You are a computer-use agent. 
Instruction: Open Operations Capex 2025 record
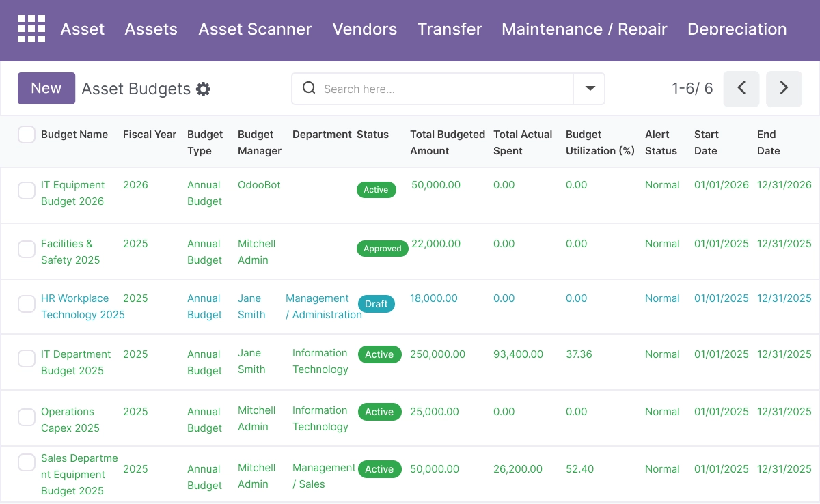coord(70,420)
